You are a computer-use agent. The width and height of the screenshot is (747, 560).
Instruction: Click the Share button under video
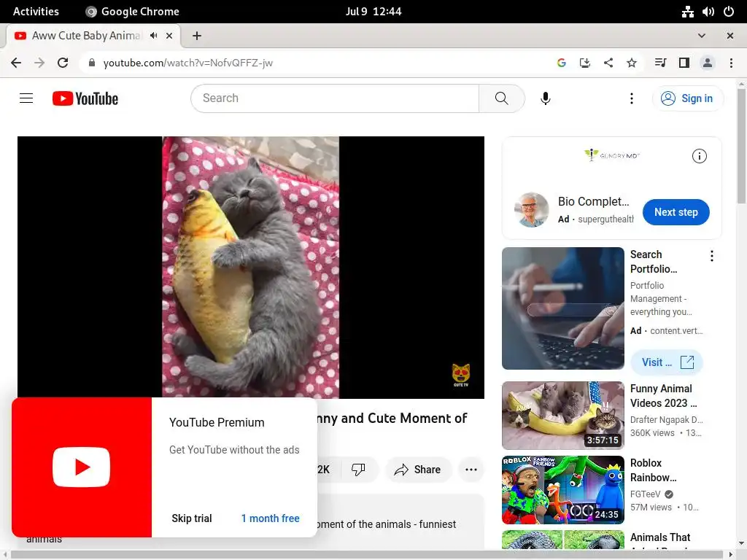417,470
